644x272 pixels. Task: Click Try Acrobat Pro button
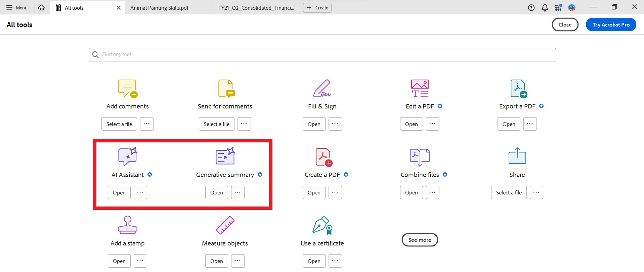click(x=611, y=25)
